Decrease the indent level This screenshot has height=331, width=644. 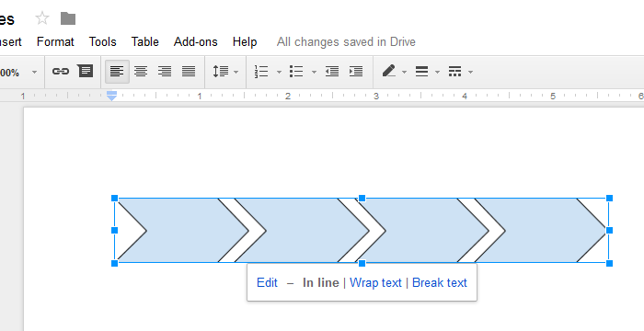[x=332, y=72]
